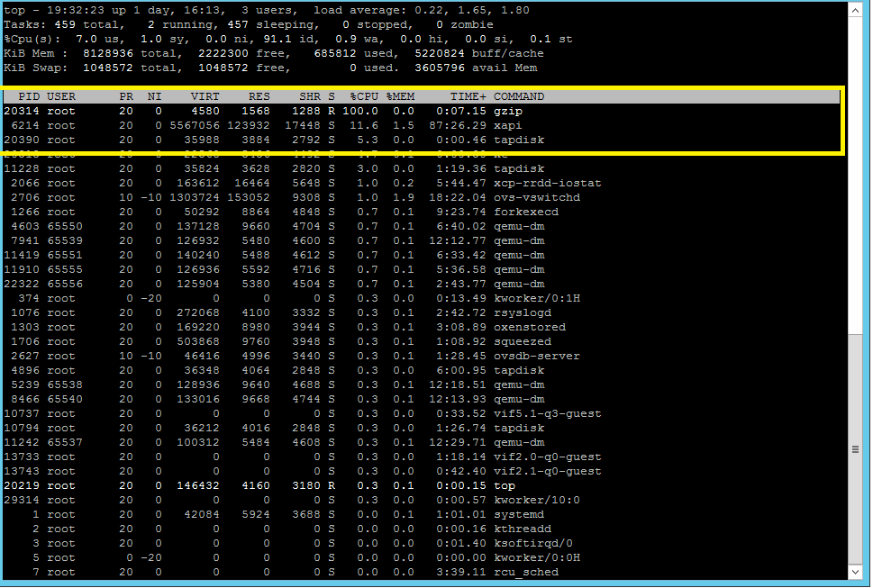Viewport: 873px width, 588px height.
Task: Click the vertical scrollbar thumb
Action: (x=856, y=448)
